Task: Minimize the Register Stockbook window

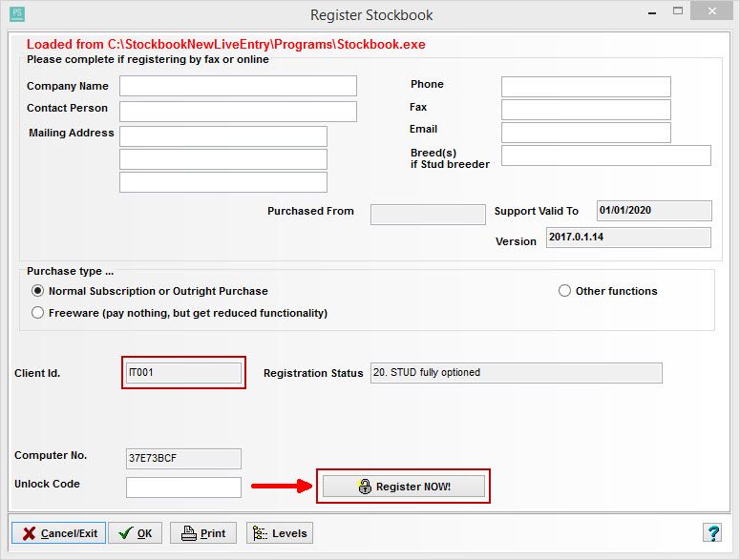Action: tap(652, 12)
